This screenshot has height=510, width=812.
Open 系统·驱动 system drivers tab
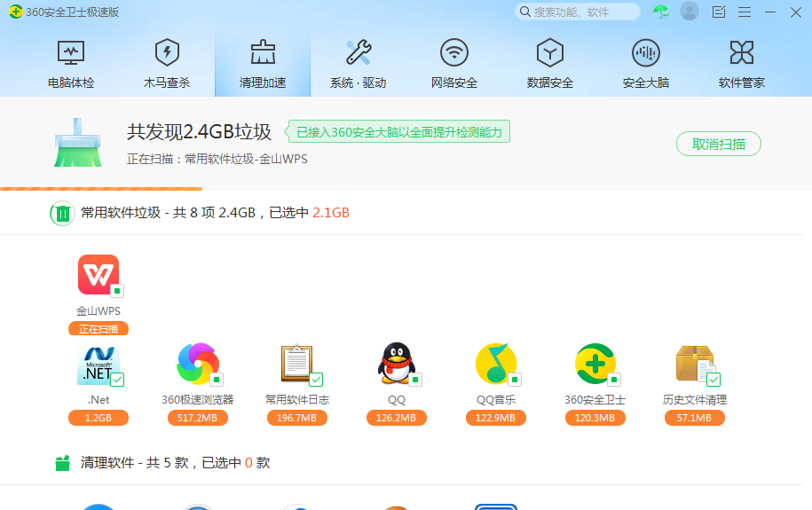click(359, 65)
